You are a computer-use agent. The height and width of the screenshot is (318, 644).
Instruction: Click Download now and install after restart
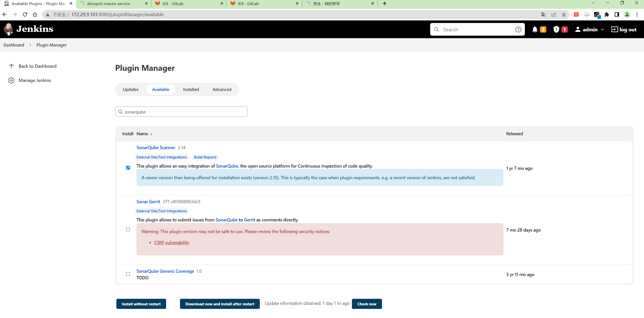point(220,304)
